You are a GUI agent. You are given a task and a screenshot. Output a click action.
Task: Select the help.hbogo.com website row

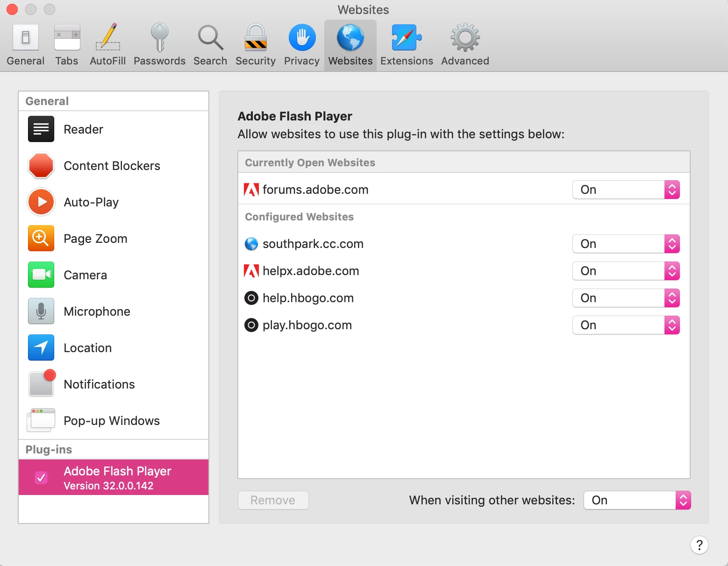[x=464, y=298]
